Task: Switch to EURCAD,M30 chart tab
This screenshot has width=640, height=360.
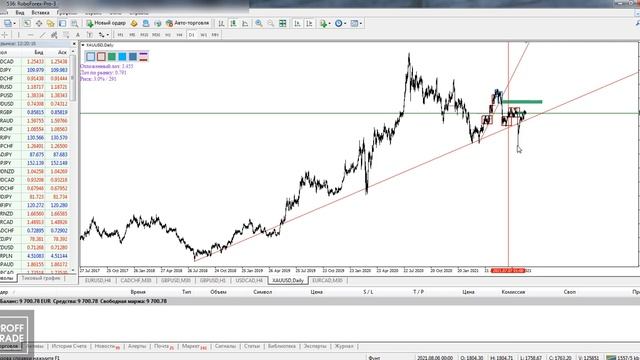Action: point(327,280)
